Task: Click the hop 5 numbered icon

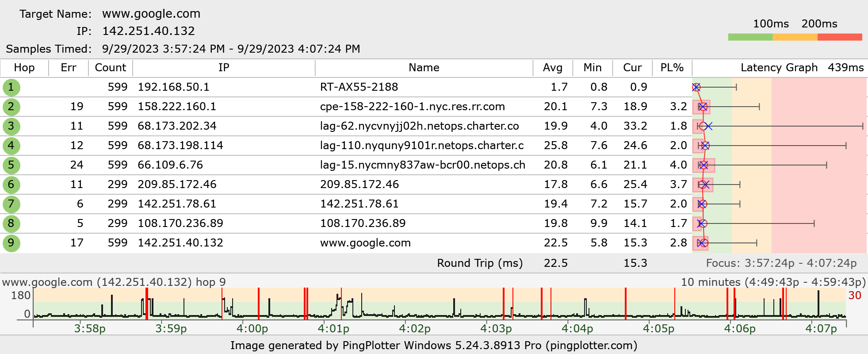Action: pyautogui.click(x=11, y=165)
